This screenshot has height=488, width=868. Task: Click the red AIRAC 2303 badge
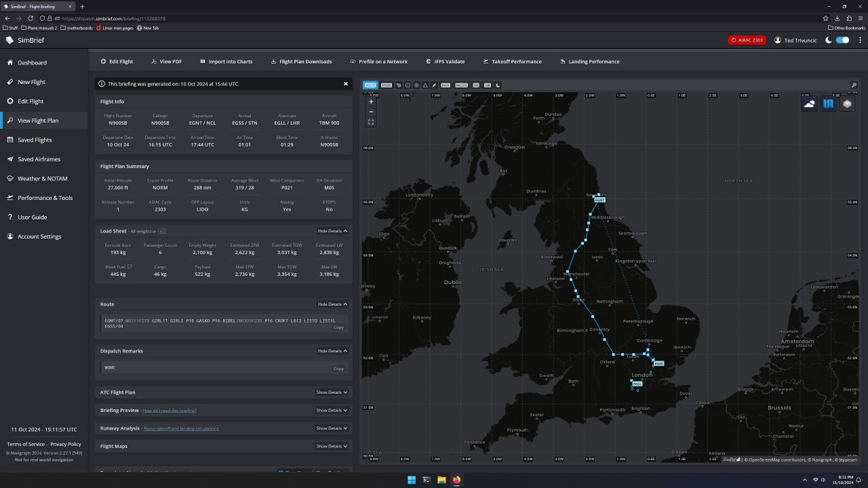747,40
